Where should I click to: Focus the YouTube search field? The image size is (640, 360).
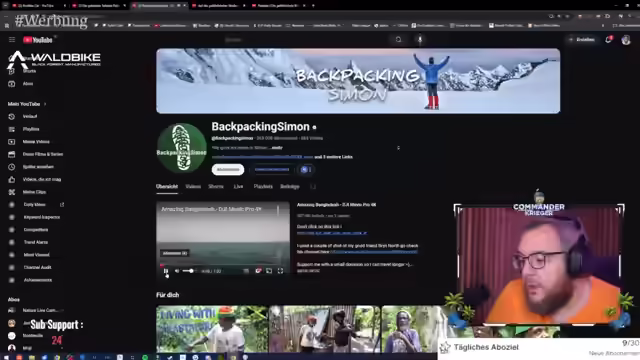tap(306, 40)
